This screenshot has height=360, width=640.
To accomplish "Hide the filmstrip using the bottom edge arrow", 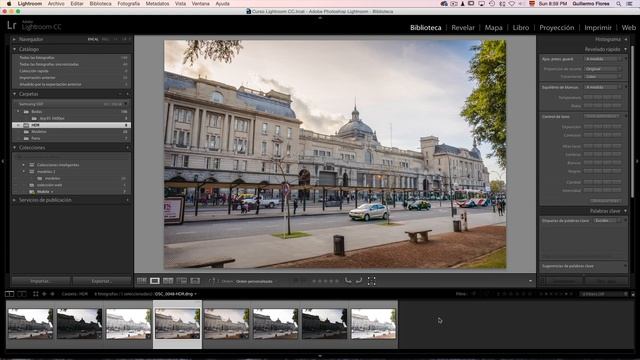I will [320, 356].
